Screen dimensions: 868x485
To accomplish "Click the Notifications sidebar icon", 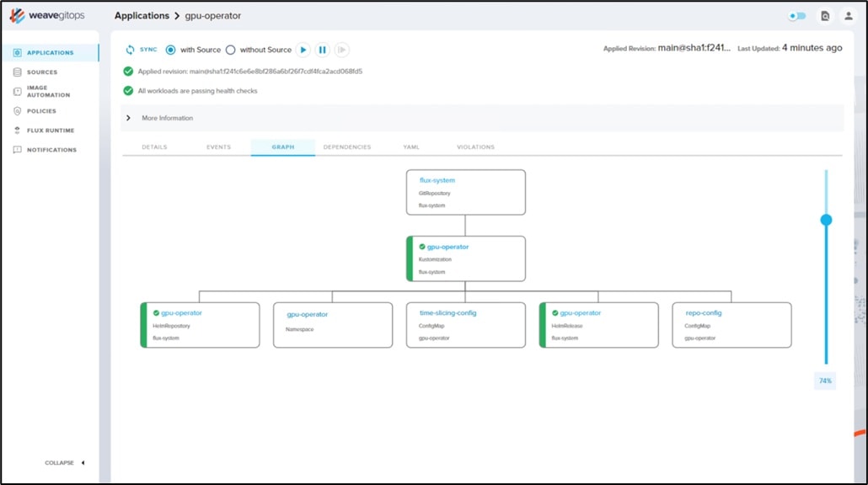I will (x=17, y=150).
